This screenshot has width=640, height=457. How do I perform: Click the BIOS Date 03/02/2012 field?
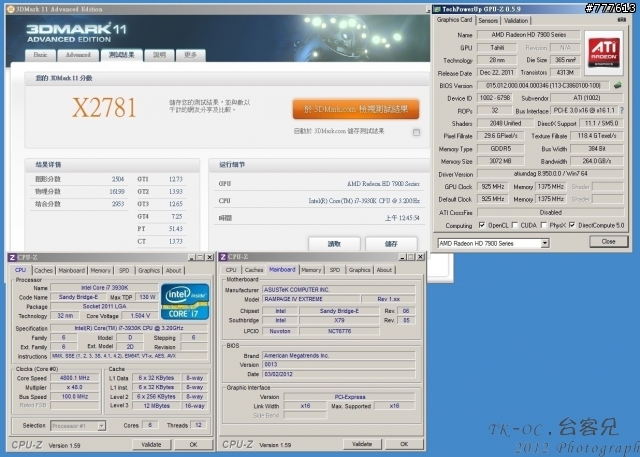point(339,374)
